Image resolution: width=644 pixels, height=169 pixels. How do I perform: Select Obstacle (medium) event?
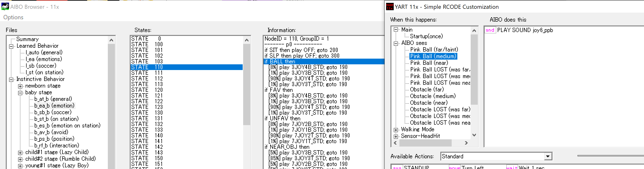tap(433, 96)
